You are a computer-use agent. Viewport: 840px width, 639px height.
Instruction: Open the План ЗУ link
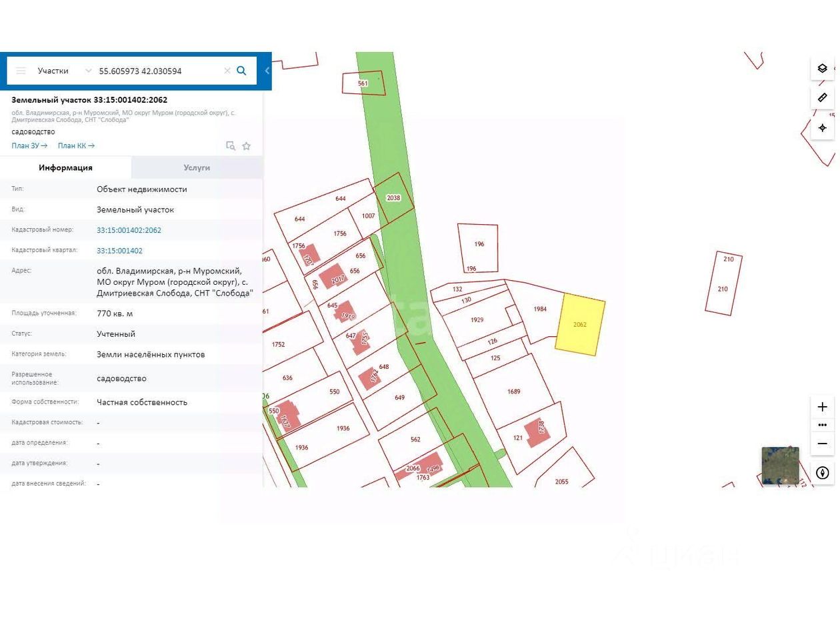29,145
